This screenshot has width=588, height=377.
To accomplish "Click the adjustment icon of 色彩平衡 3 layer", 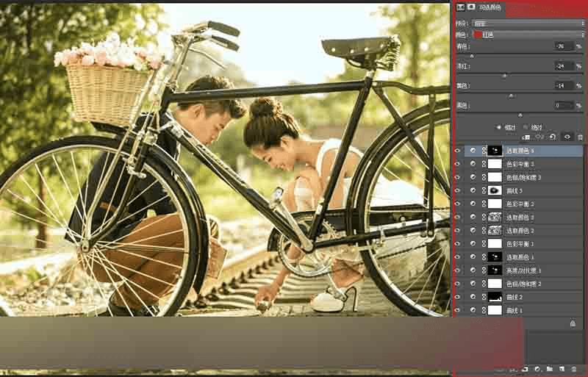I will click(x=473, y=164).
